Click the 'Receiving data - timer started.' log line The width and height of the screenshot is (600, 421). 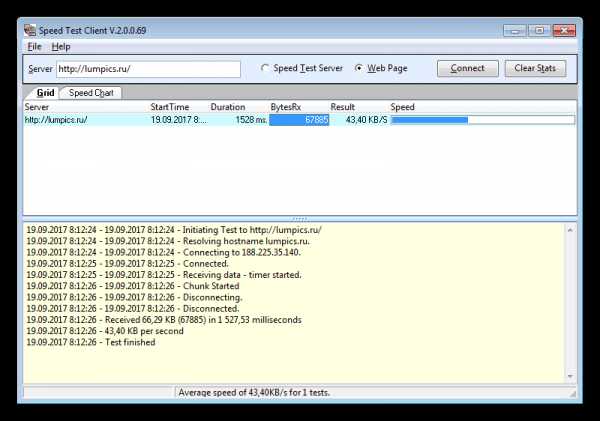[164, 275]
